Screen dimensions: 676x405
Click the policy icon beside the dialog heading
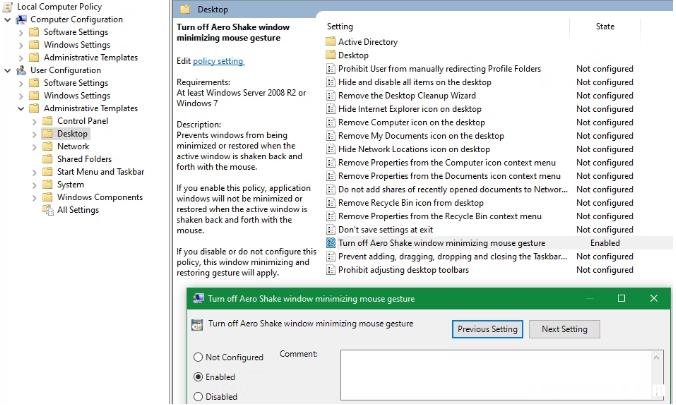coord(197,325)
